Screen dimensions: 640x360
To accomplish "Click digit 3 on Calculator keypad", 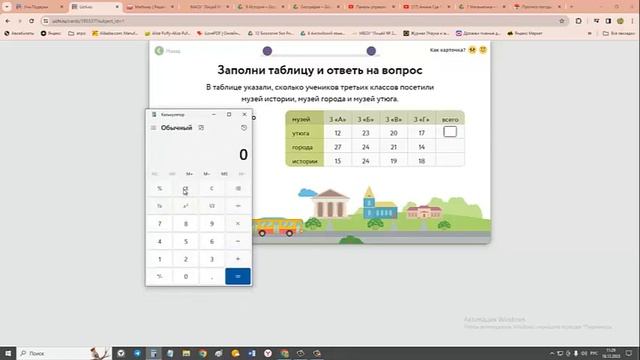I will coord(212,259).
